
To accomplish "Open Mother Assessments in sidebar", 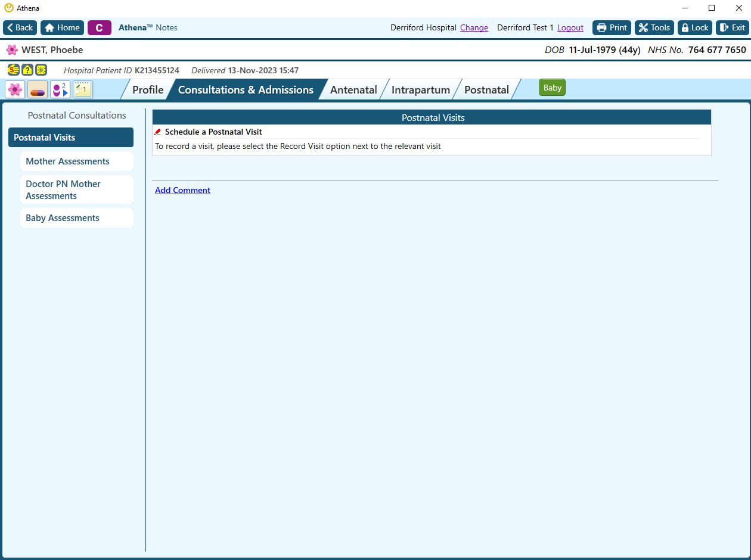I will [77, 161].
